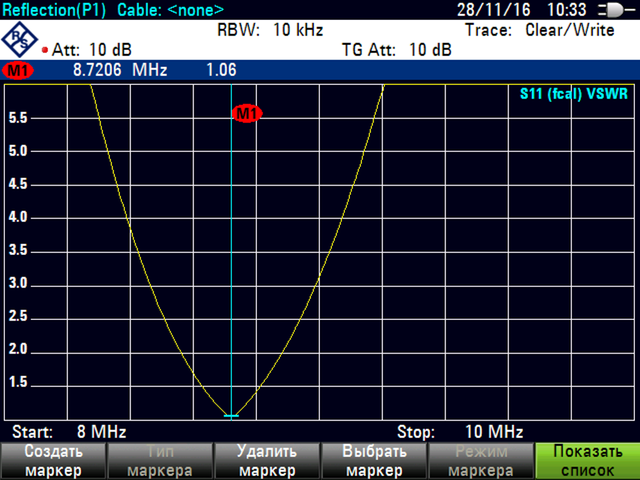
Task: Click the disabled Режим маркера softkey
Action: pyautogui.click(x=480, y=461)
